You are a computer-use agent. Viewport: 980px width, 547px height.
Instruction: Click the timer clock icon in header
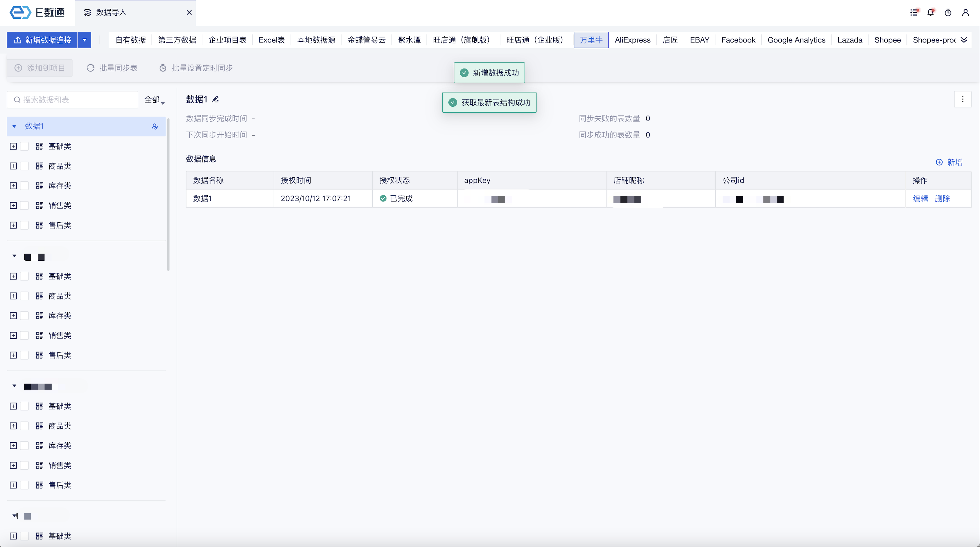[948, 12]
